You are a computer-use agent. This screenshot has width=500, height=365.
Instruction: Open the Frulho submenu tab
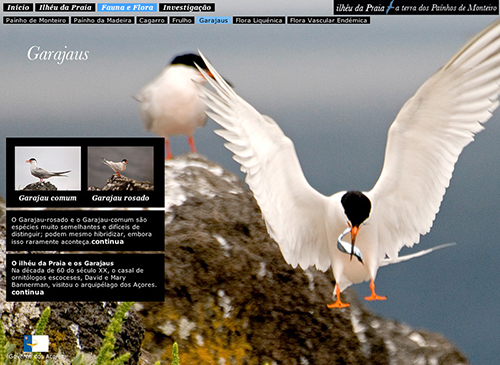point(182,20)
